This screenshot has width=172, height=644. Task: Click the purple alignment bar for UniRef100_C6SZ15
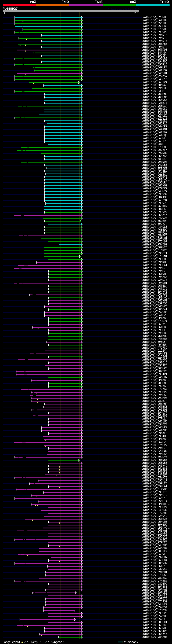(x=48, y=215)
